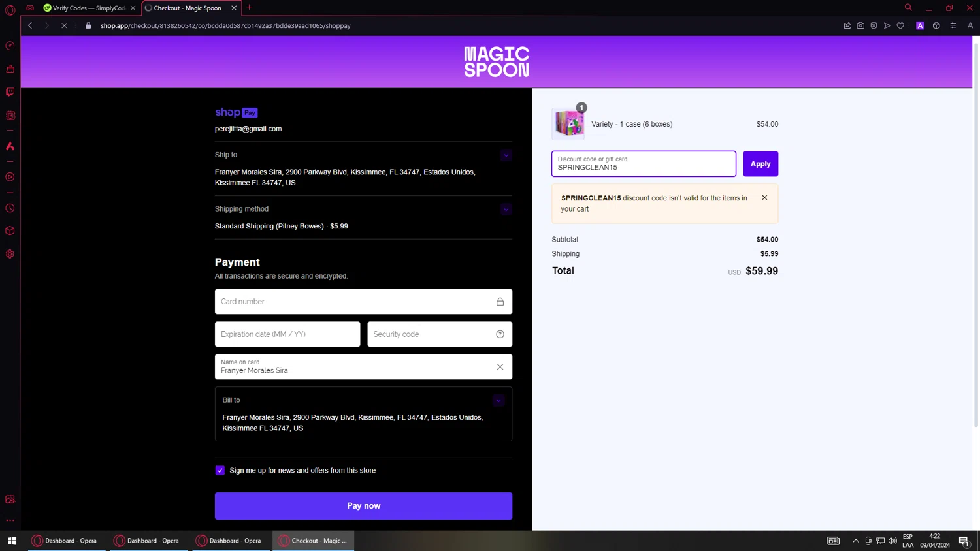
Task: Stop loading the page
Action: pos(64,25)
